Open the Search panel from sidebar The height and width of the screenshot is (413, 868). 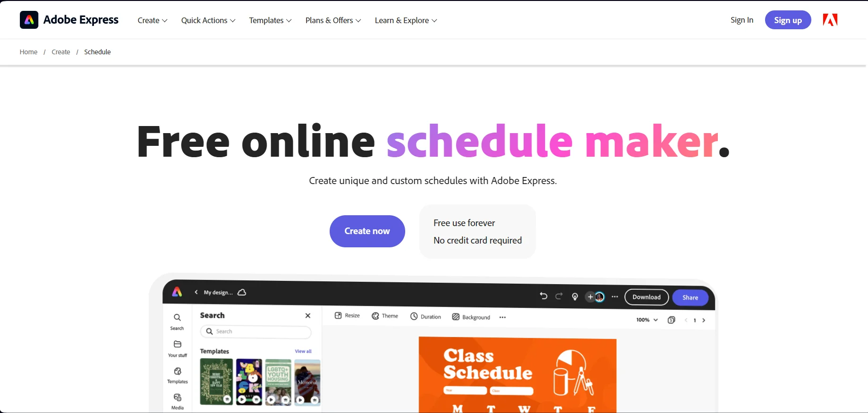(x=177, y=322)
